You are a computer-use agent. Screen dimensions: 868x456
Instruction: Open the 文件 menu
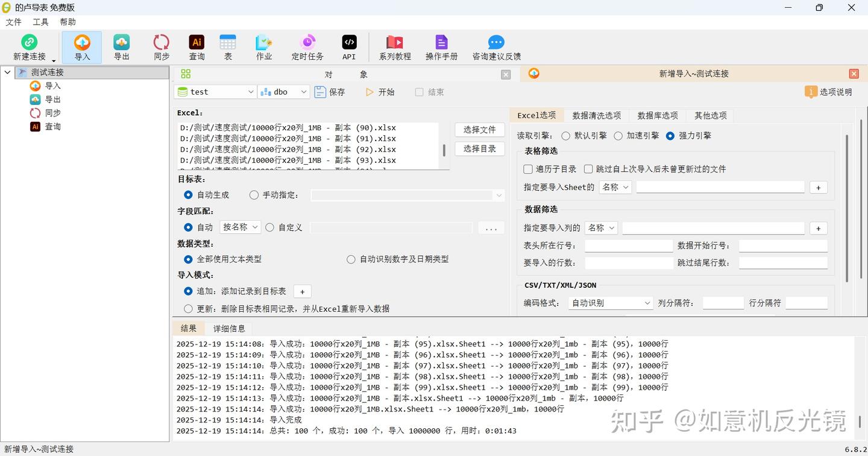pyautogui.click(x=13, y=22)
